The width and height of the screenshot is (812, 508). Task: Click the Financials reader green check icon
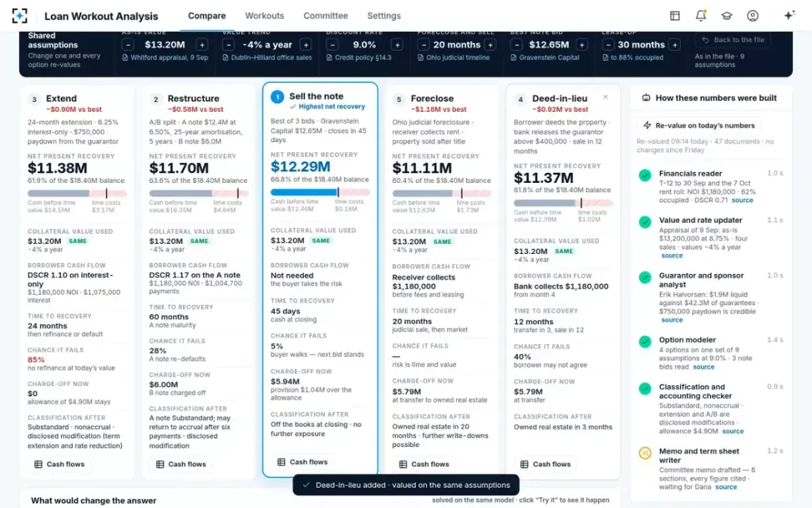click(x=646, y=175)
